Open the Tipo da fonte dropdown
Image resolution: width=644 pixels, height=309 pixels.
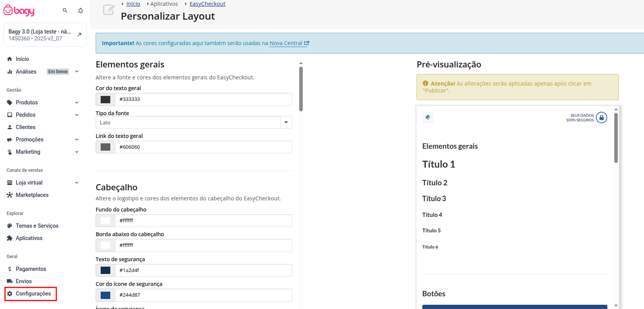(x=286, y=123)
